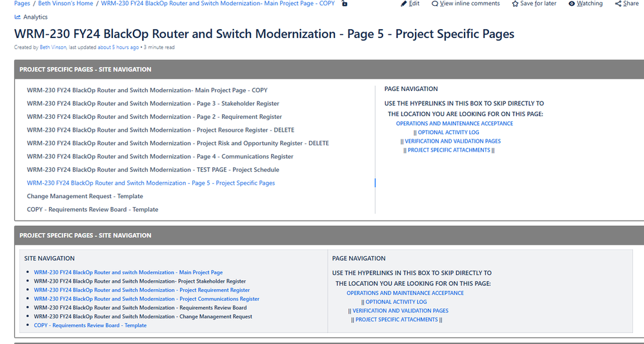Open COPY - Requirements Review Board tree item

click(x=92, y=209)
